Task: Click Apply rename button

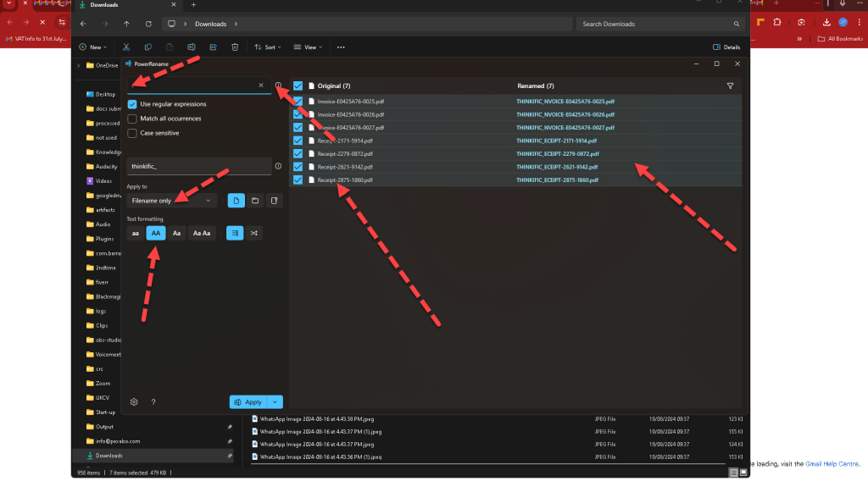Action: click(248, 402)
